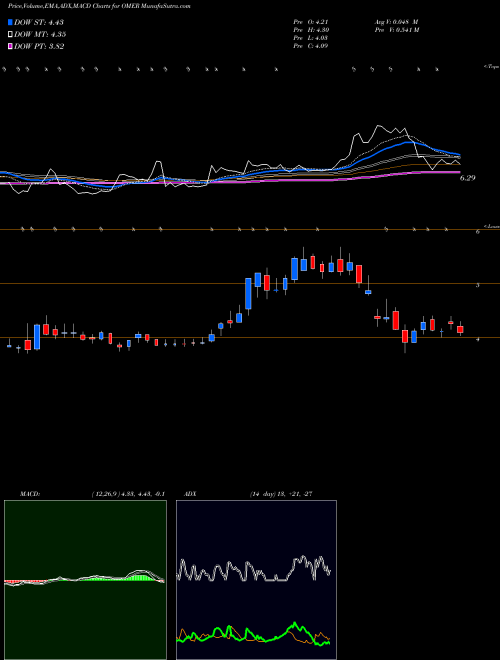Click the ADX panel heading
This screenshot has width=500, height=660.
[190, 494]
